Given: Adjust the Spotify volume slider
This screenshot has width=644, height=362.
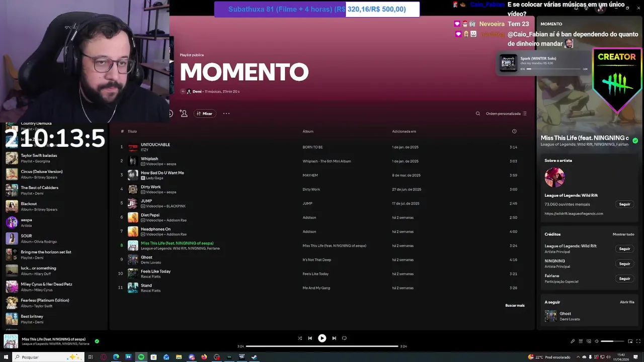Looking at the screenshot, I should click(612, 341).
